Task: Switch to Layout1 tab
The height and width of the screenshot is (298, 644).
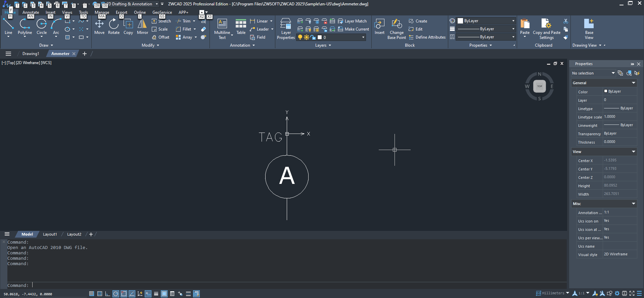Action: [50, 234]
